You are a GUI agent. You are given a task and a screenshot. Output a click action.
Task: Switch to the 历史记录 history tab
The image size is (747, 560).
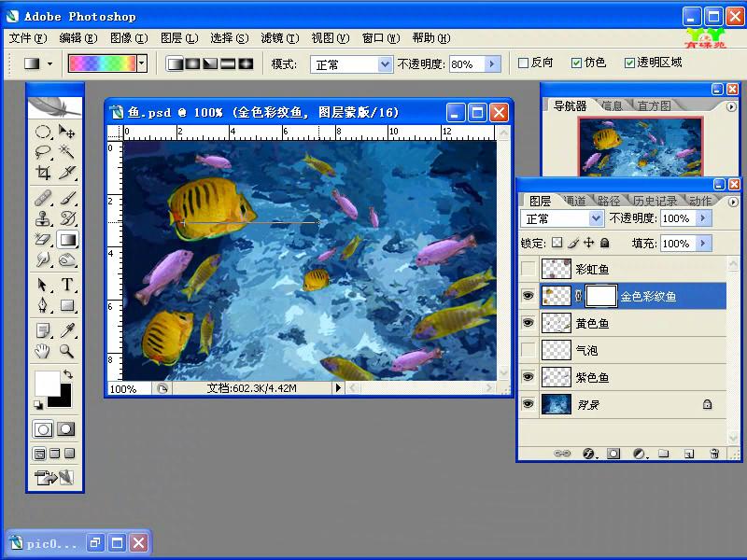click(x=655, y=201)
